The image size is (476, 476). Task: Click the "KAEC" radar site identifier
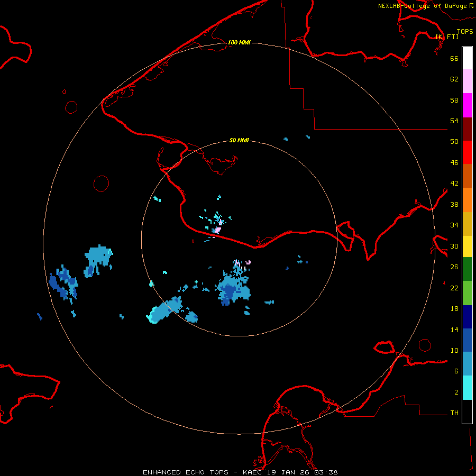click(253, 472)
